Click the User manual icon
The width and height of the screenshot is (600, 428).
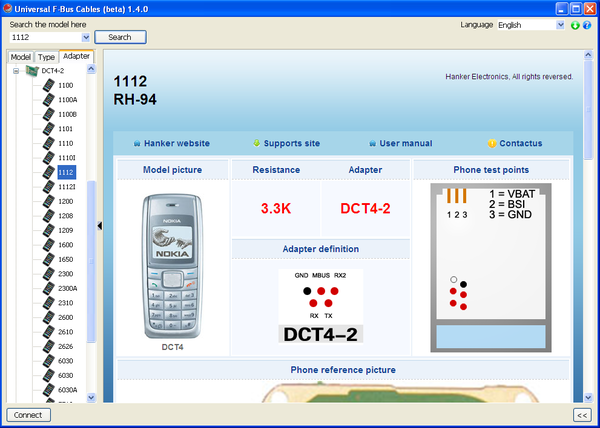coord(372,144)
